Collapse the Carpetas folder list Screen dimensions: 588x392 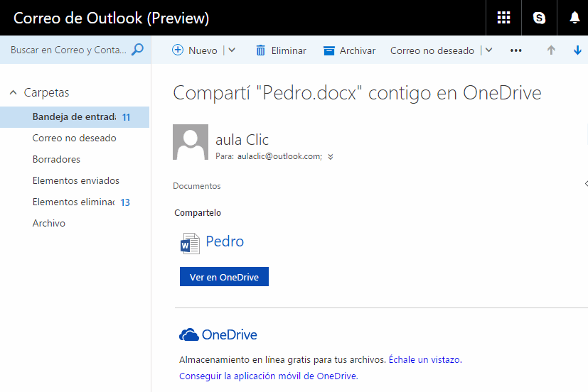click(14, 93)
